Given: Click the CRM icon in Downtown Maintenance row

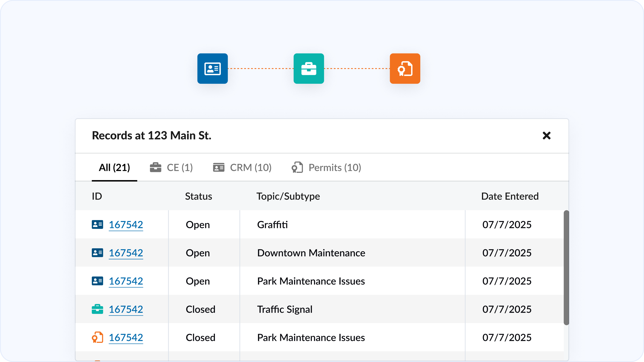Looking at the screenshot, I should point(97,253).
